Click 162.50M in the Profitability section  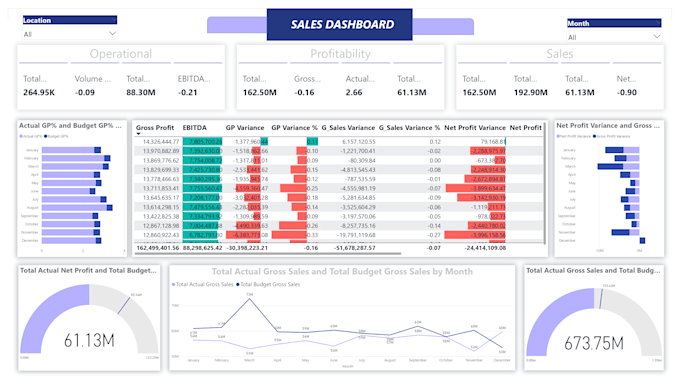coord(259,92)
